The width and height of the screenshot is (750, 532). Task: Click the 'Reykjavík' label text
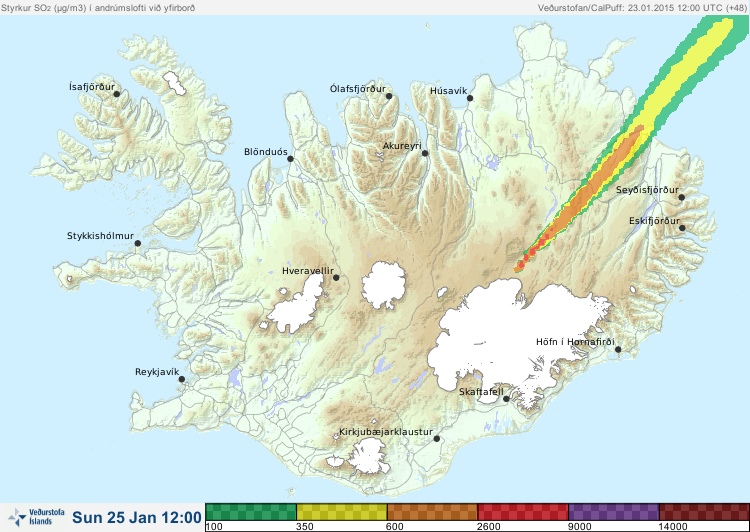pos(157,372)
